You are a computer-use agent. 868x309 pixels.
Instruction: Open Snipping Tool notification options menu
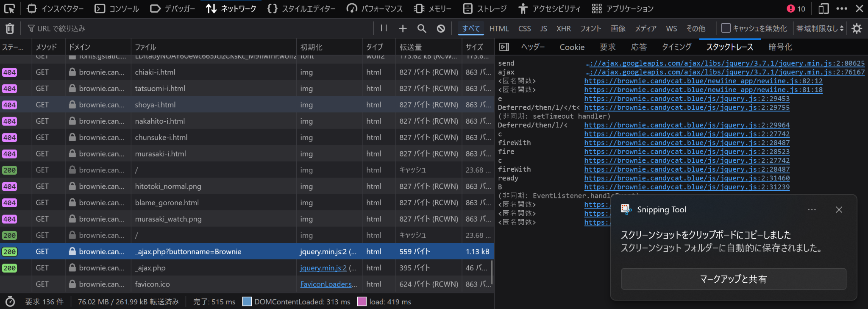(x=812, y=210)
